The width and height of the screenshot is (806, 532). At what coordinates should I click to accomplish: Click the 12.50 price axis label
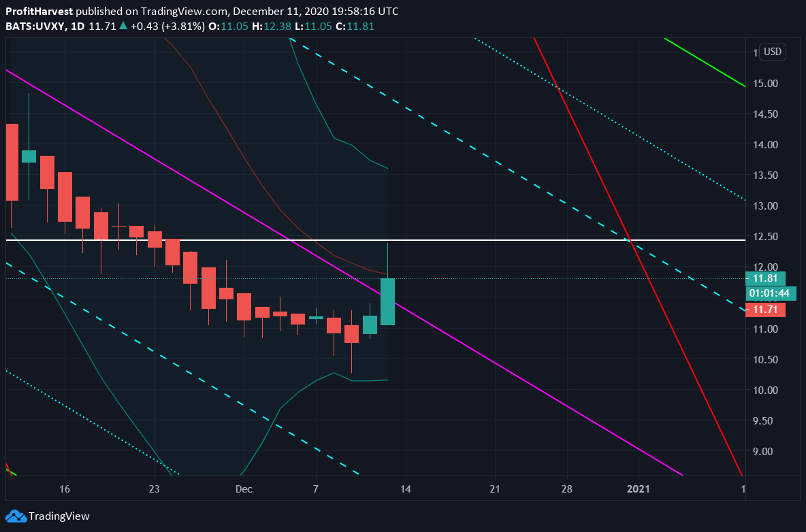765,237
